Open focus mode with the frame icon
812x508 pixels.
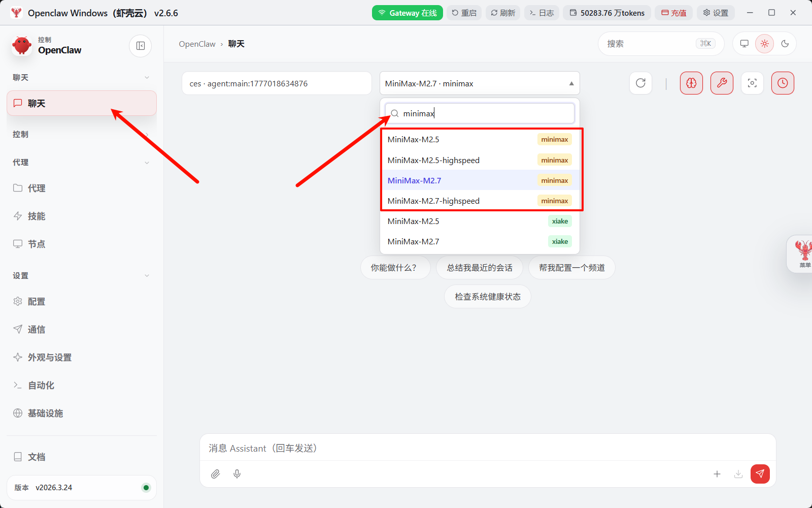(x=752, y=83)
